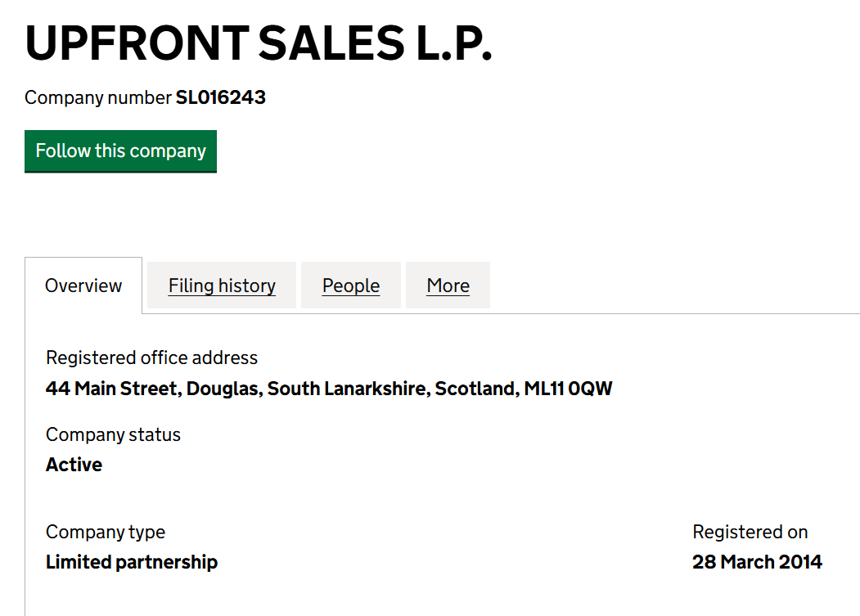
Task: Switch to the People tab
Action: tap(351, 286)
